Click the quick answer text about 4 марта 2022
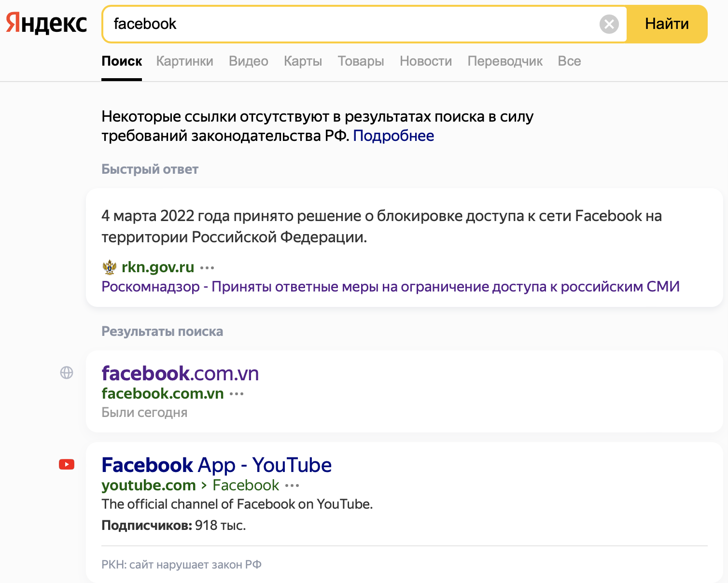The width and height of the screenshot is (728, 583). point(381,226)
